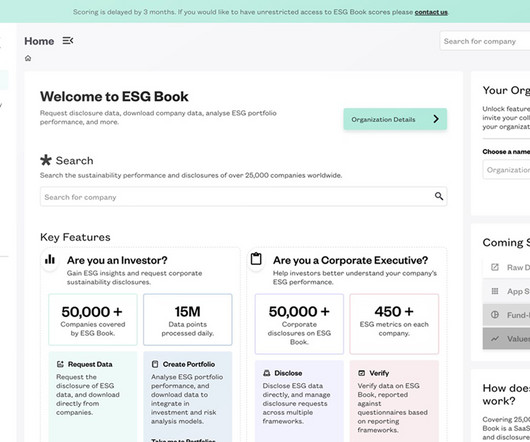530x442 pixels.
Task: Open Organization Details button
Action: click(395, 119)
